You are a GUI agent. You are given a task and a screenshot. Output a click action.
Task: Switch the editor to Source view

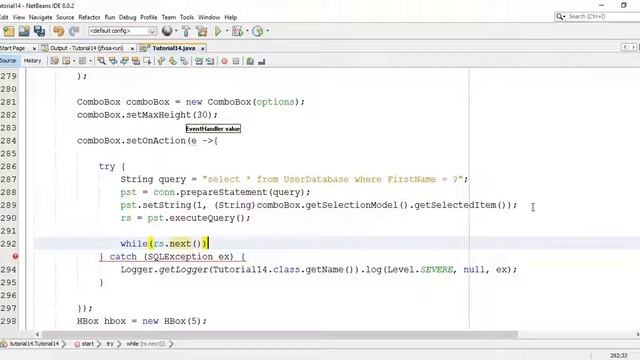pos(8,61)
